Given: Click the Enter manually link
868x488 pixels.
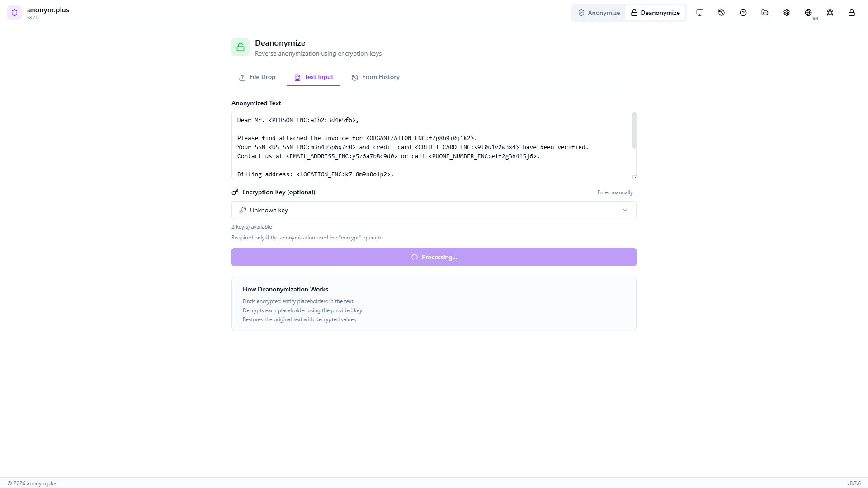Looking at the screenshot, I should pyautogui.click(x=615, y=192).
